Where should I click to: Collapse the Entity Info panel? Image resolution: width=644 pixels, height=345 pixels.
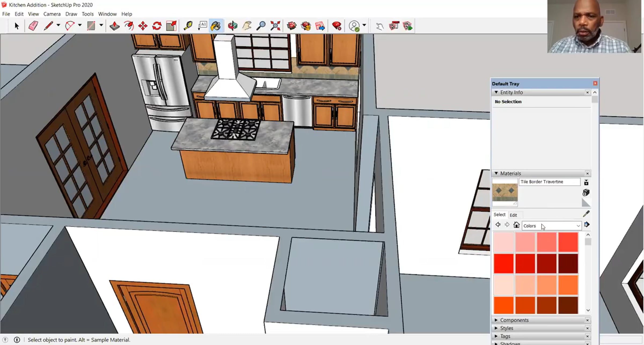point(496,92)
